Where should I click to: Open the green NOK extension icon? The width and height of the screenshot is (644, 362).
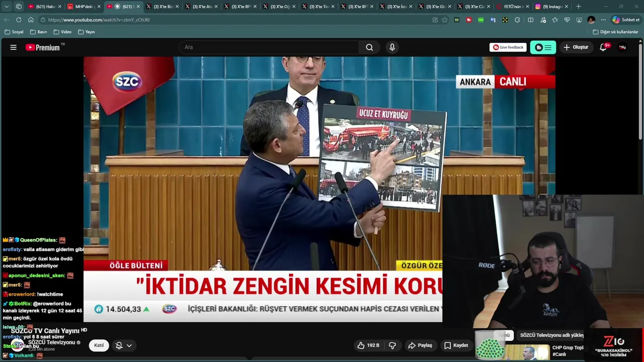[x=481, y=20]
